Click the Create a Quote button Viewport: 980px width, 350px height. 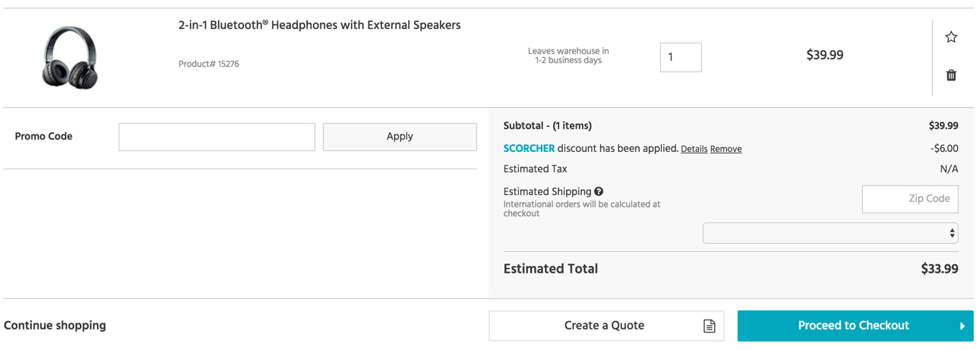coord(605,326)
